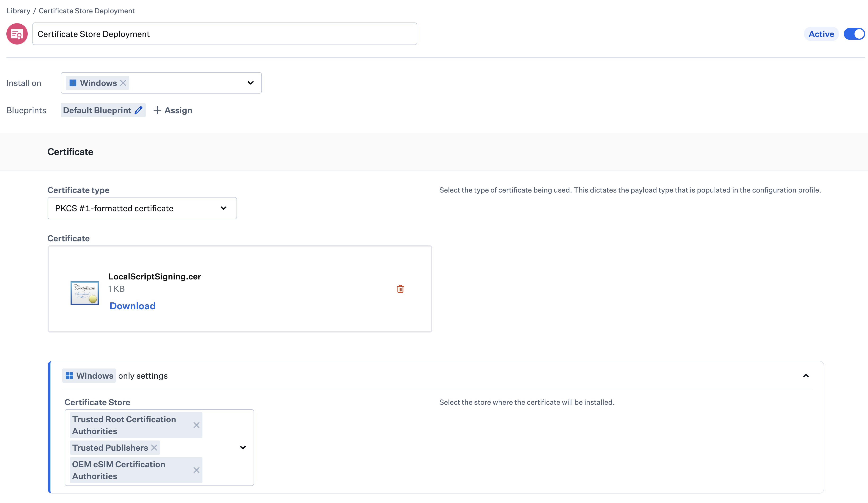Screen dimensions: 868x503
Task: Remove OEM eSIM Certification Authorities tag
Action: 196,470
